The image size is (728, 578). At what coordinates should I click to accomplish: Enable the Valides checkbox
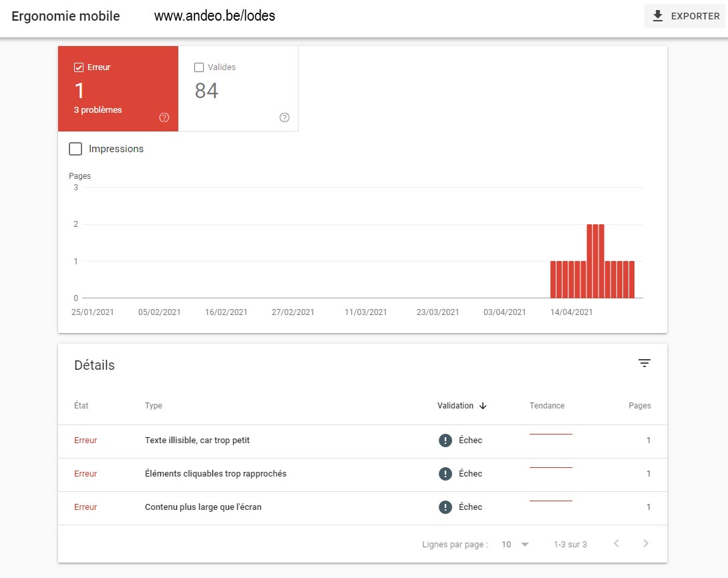199,67
